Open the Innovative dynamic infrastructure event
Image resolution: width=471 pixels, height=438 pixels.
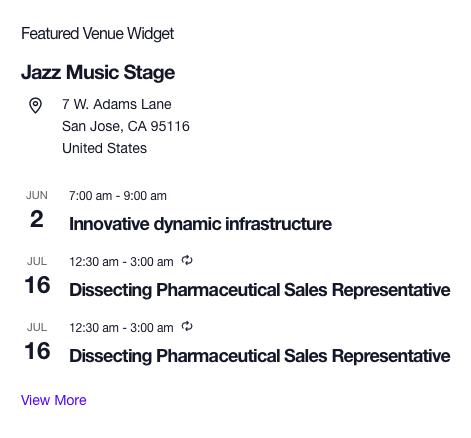click(200, 224)
